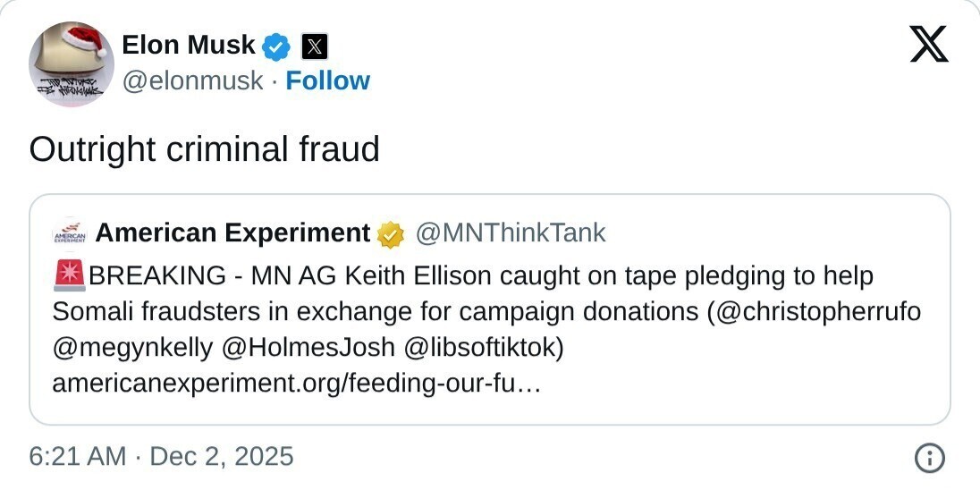Click the X logo in top-right corner

[x=928, y=44]
